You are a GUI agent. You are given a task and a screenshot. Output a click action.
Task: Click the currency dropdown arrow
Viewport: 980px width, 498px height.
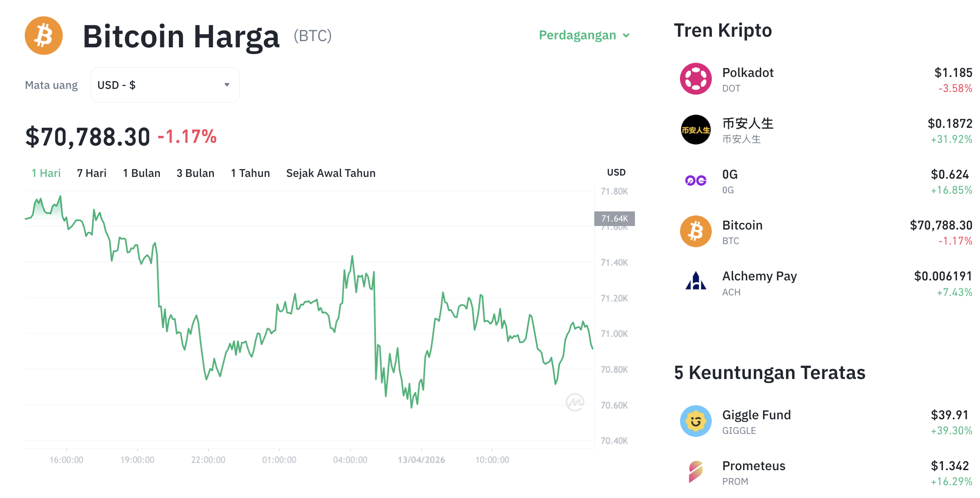point(226,84)
